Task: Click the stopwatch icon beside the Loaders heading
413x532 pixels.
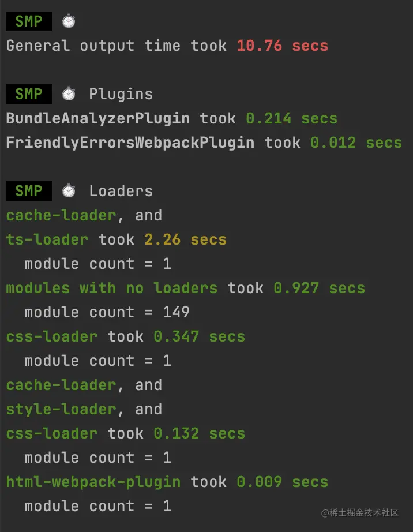Action: coord(69,191)
